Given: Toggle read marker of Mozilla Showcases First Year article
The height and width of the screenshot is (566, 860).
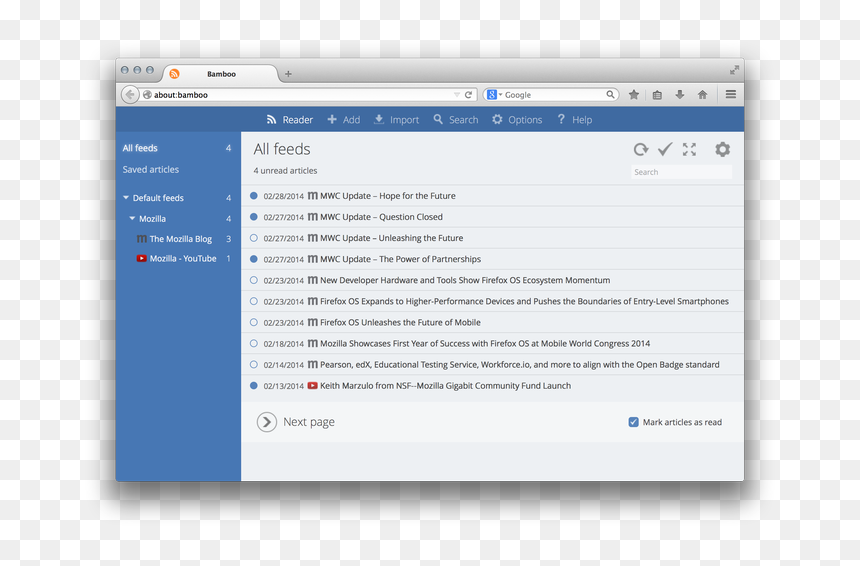Looking at the screenshot, I should coord(253,343).
